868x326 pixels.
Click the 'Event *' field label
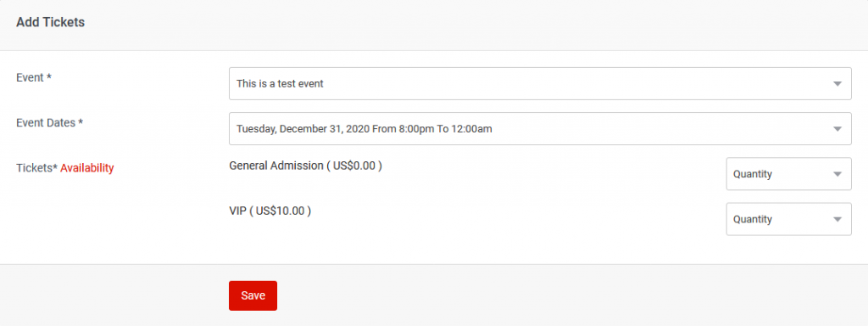click(34, 77)
